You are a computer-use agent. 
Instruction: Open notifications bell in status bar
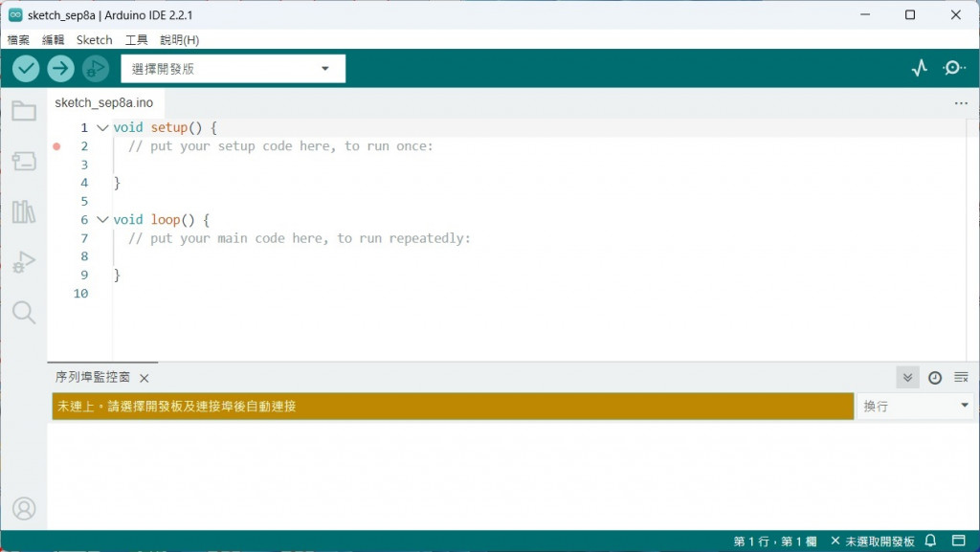(930, 541)
